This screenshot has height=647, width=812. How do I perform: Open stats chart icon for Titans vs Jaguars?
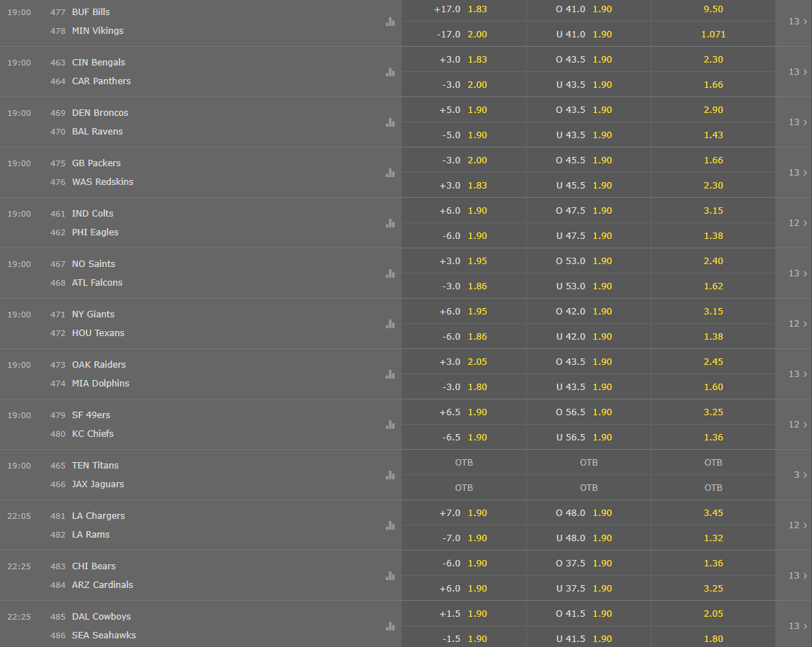click(390, 475)
